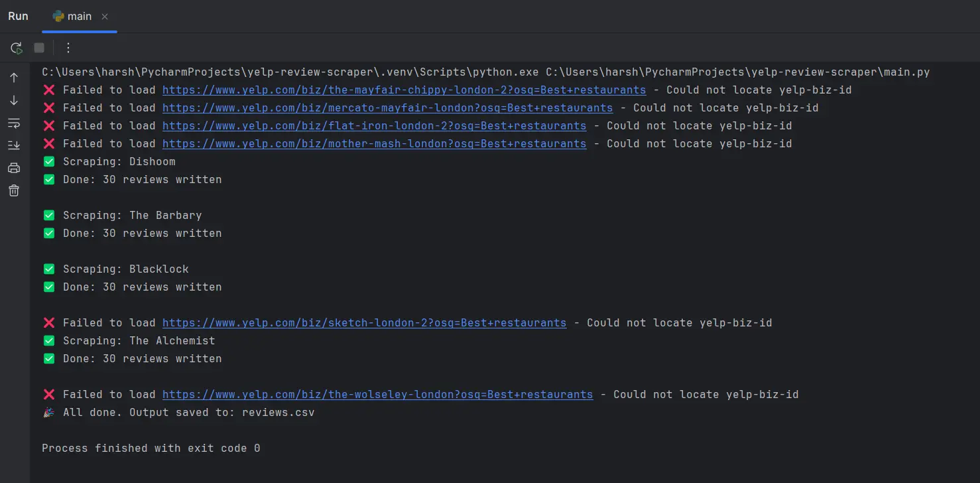Click the Run tool window title
Viewport: 980px width, 483px height.
(x=18, y=17)
